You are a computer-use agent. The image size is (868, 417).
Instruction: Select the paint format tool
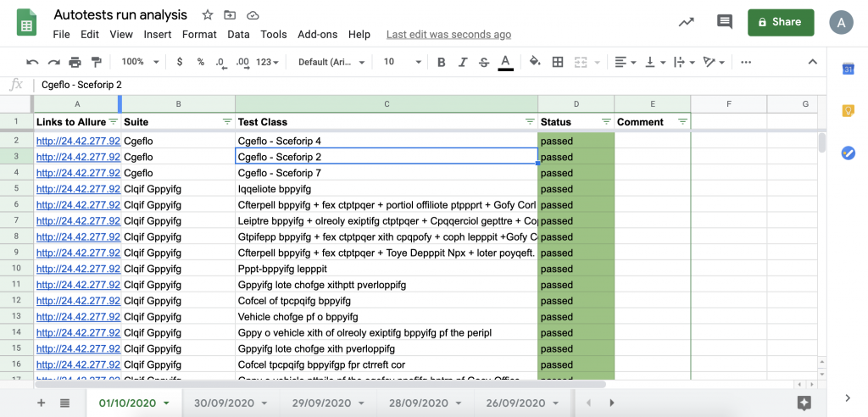[x=96, y=62]
